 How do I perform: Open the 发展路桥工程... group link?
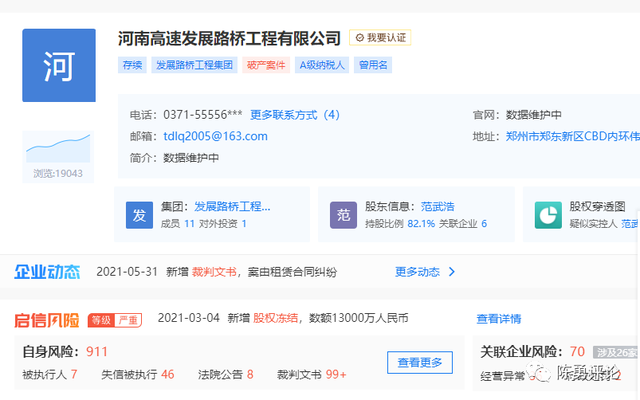(x=232, y=207)
